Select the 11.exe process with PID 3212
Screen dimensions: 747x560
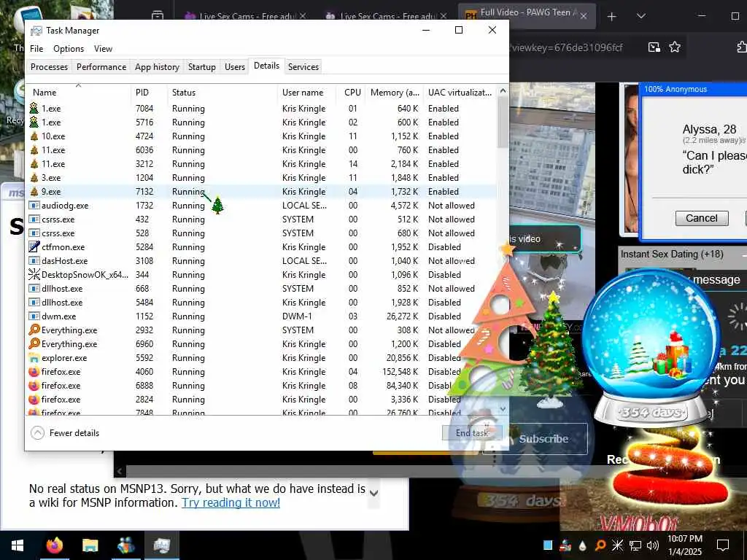point(262,164)
